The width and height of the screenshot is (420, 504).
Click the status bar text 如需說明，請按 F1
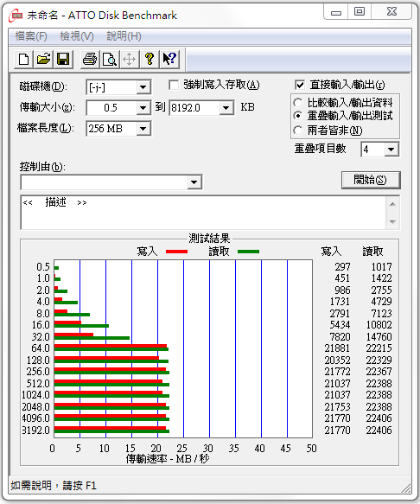(x=54, y=485)
